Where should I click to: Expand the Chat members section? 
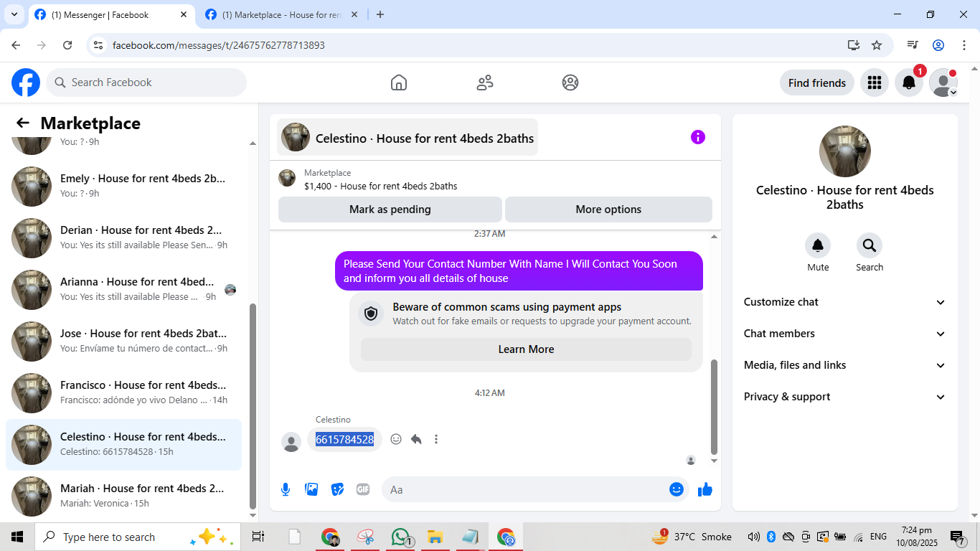(x=845, y=334)
